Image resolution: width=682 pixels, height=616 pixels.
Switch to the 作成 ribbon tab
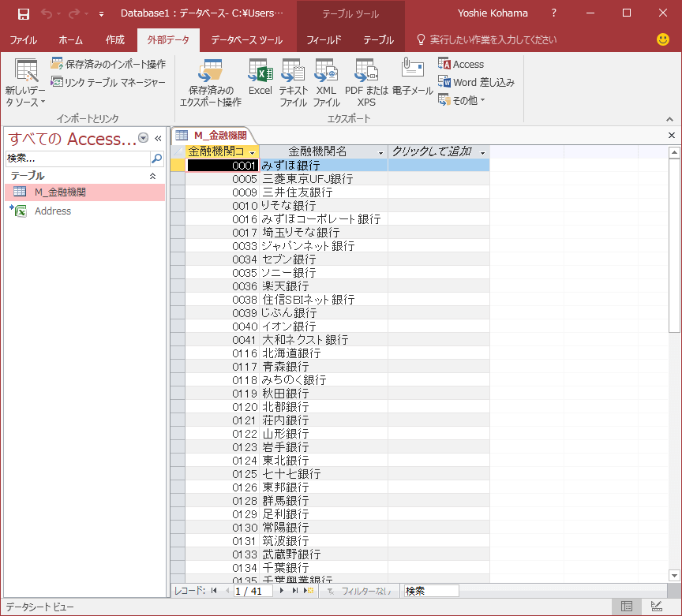[x=114, y=40]
